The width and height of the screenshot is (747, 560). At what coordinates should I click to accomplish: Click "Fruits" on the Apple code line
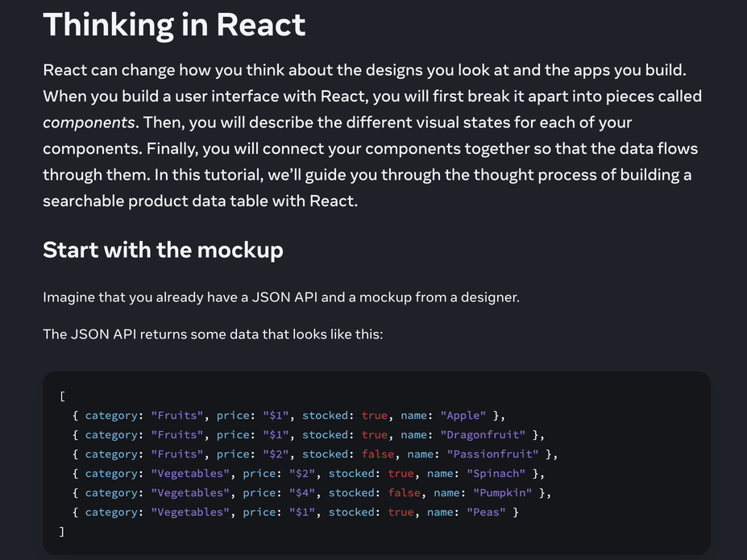pos(177,416)
